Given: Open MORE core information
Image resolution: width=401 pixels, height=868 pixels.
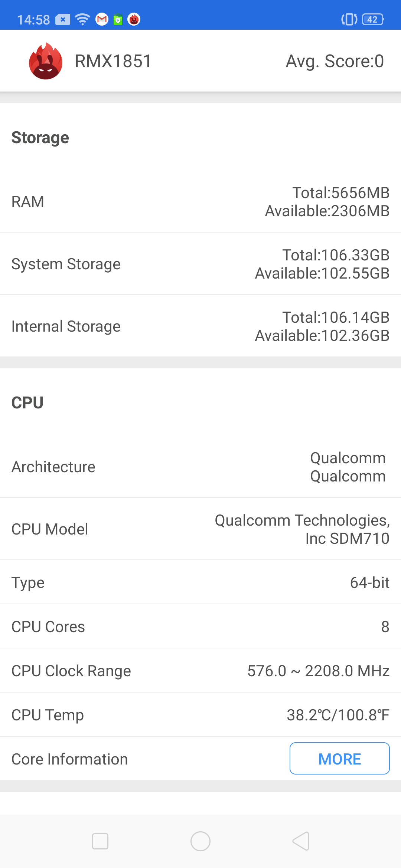Looking at the screenshot, I should [339, 759].
